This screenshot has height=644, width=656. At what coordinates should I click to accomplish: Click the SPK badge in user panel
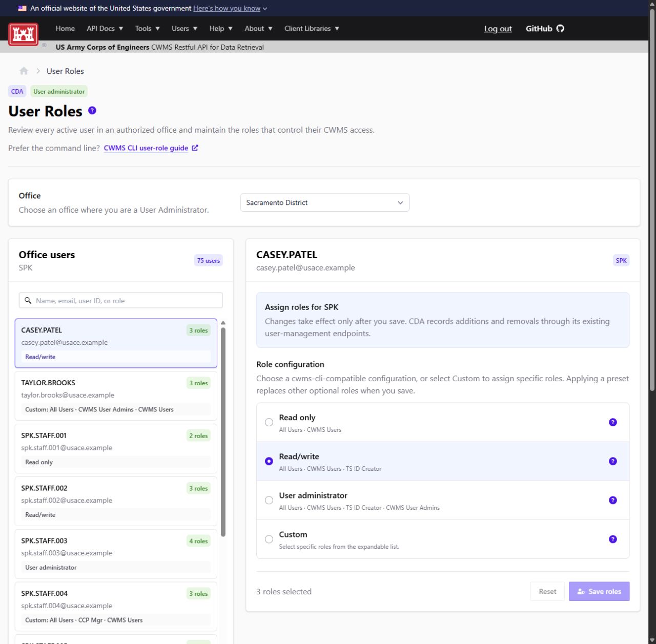[621, 260]
